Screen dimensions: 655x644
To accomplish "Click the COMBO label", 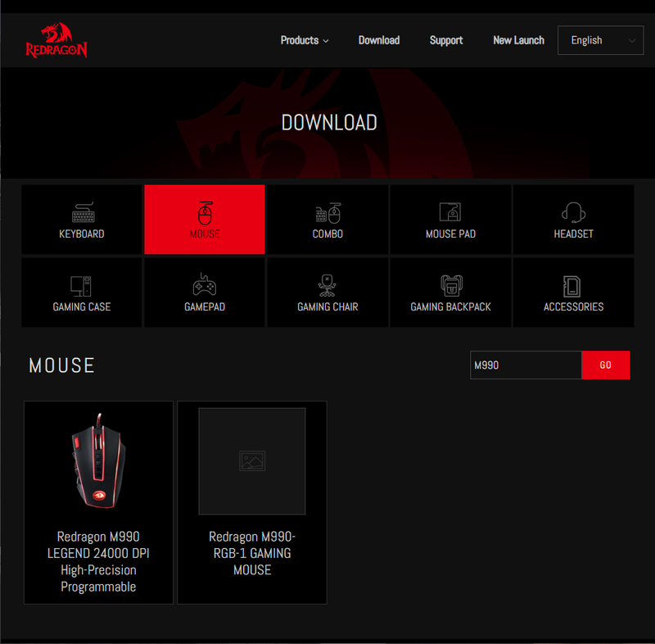I will pyautogui.click(x=328, y=234).
